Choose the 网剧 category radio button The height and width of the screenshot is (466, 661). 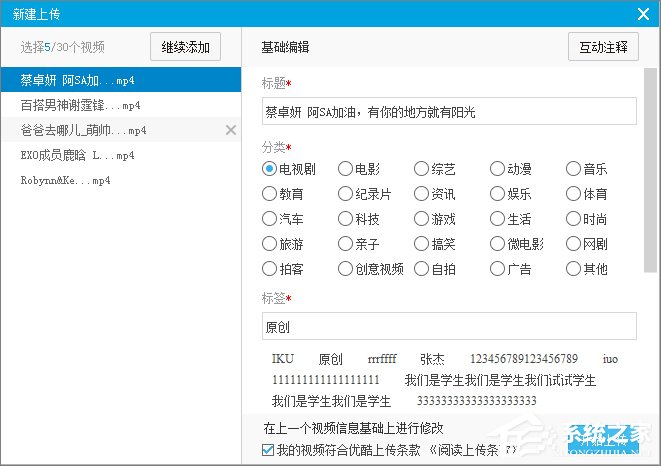coord(573,244)
